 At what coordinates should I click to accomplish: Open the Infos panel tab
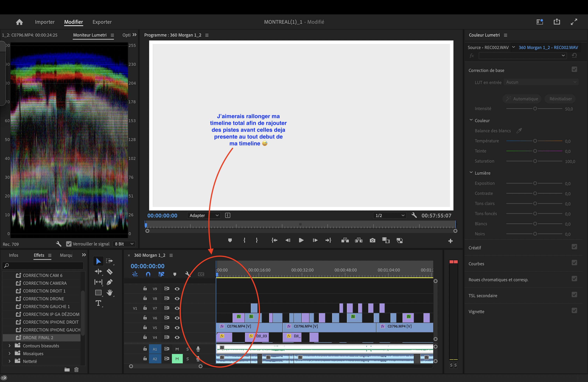(13, 255)
